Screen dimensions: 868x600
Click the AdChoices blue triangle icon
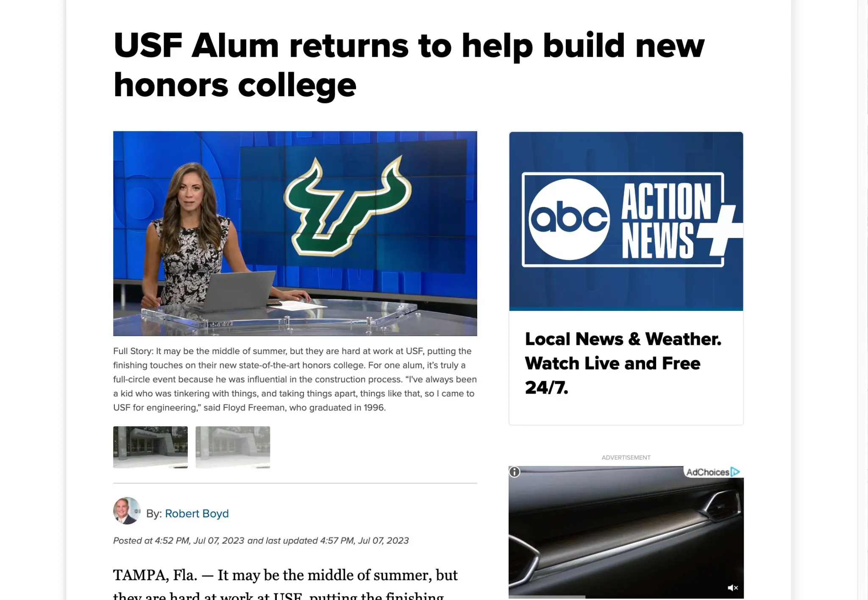pos(735,472)
